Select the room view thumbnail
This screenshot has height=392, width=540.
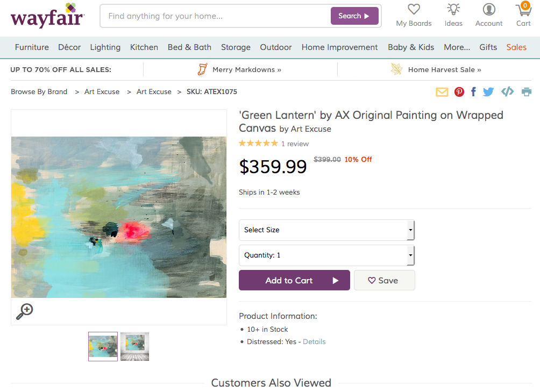(x=134, y=347)
